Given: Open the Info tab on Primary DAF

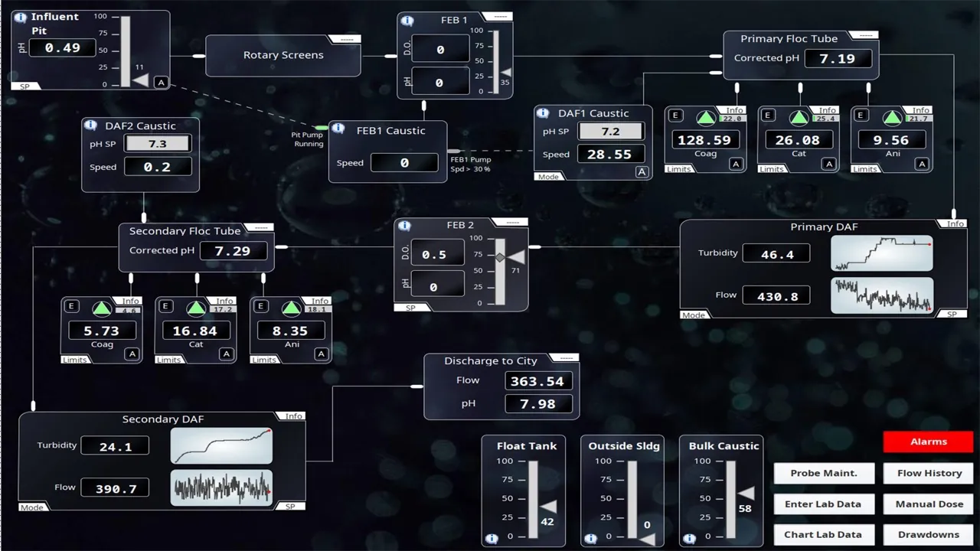Looking at the screenshot, I should point(955,223).
